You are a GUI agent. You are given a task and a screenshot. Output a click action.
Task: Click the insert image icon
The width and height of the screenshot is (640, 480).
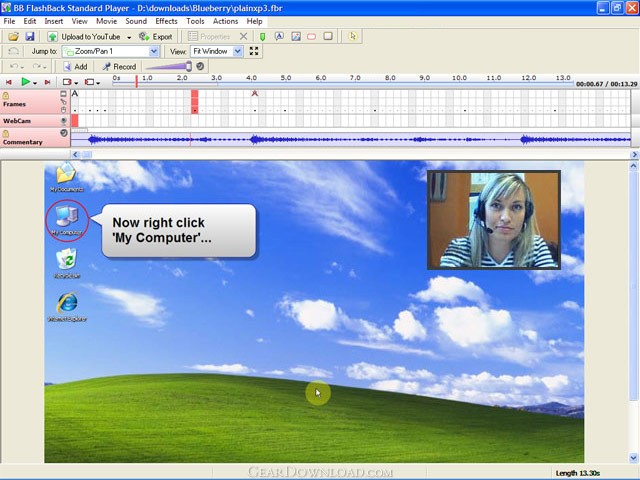[x=296, y=36]
